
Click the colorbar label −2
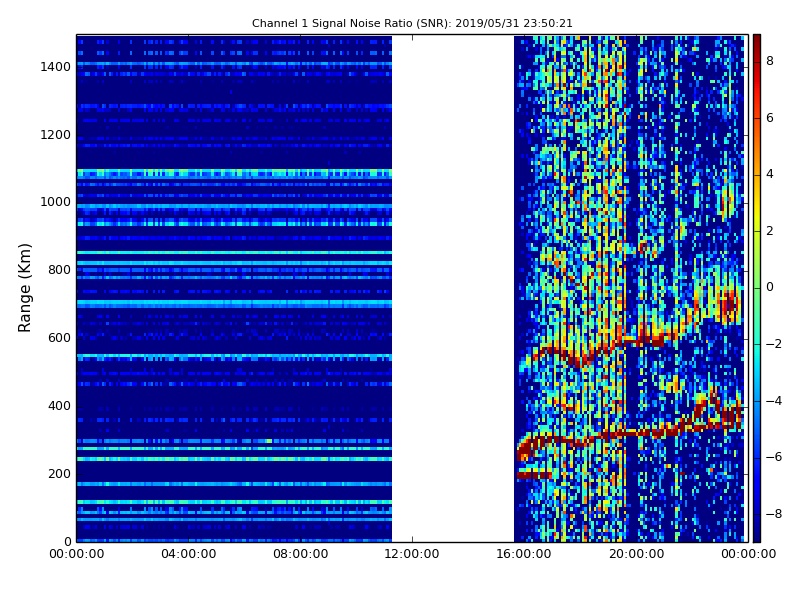click(774, 344)
